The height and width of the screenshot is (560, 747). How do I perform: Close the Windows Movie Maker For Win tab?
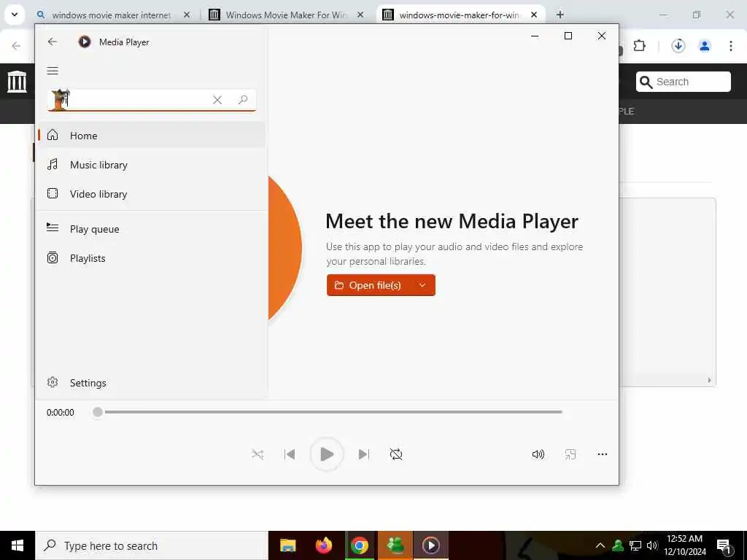pyautogui.click(x=360, y=15)
